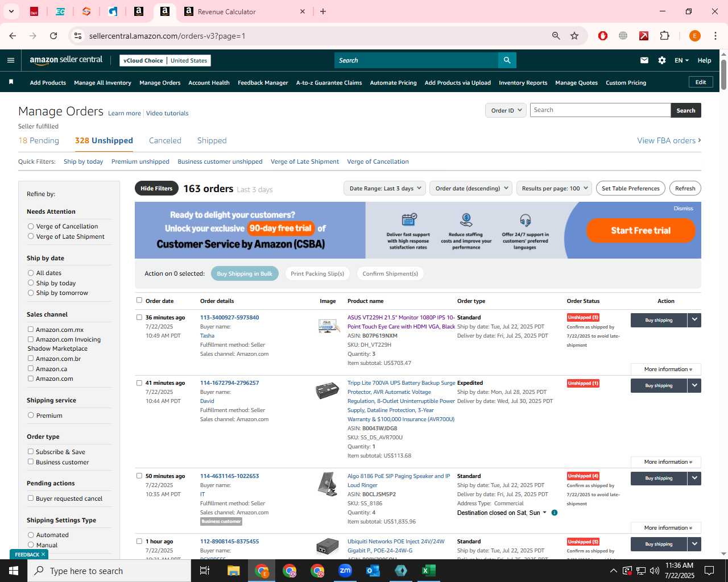Click into the order search input field
728x582 pixels.
pyautogui.click(x=600, y=110)
